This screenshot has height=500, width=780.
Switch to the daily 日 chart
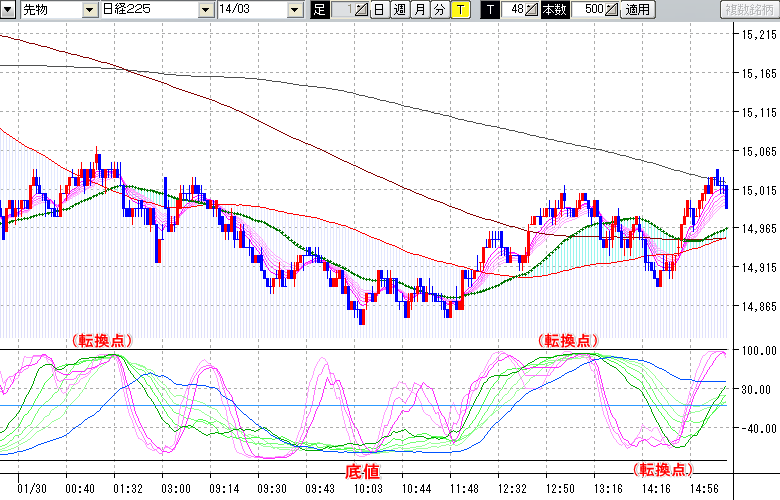pos(379,10)
